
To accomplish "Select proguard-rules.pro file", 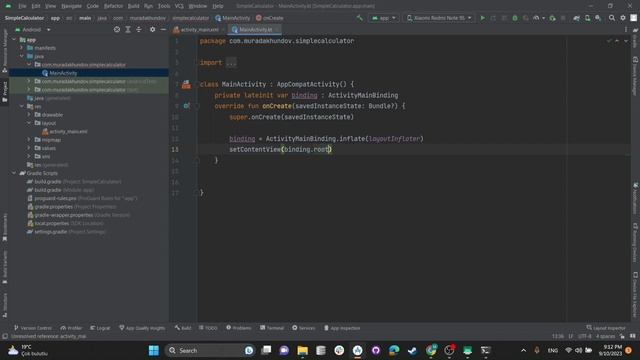I will pyautogui.click(x=55, y=198).
